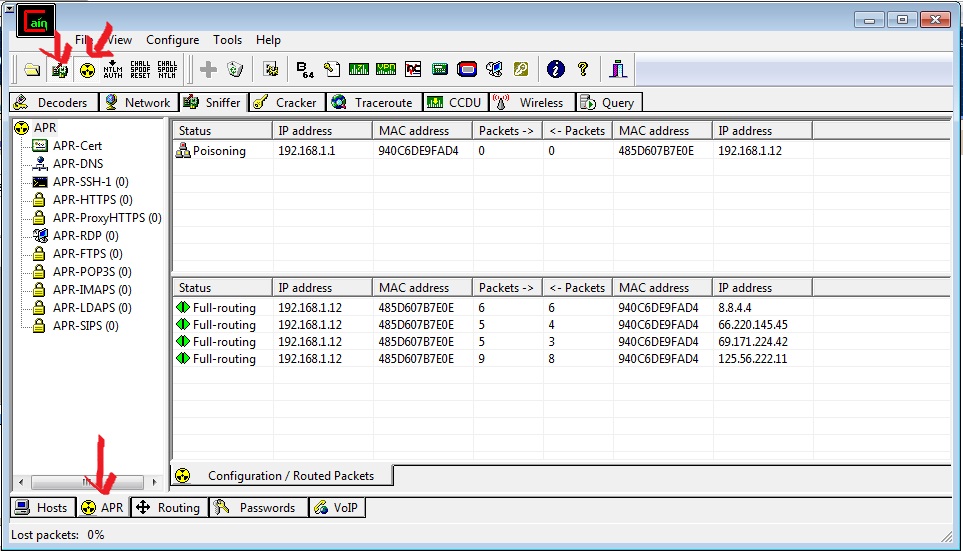The height and width of the screenshot is (551, 963).
Task: Open the Cisco Type-7 password decoder icon
Action: [x=359, y=69]
